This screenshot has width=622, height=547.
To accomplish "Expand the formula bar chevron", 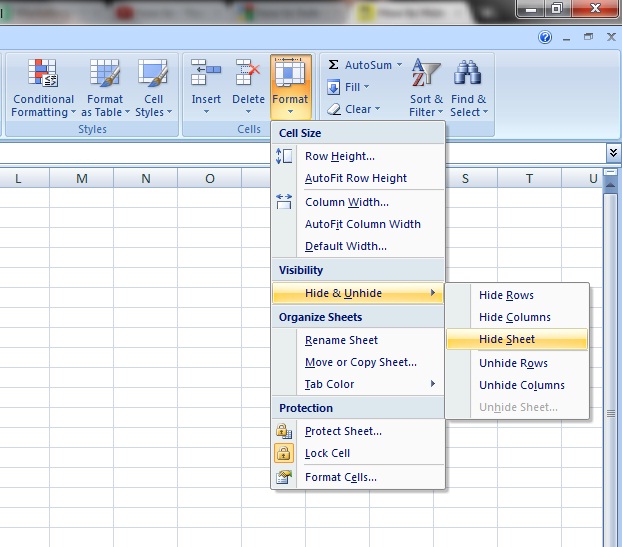I will 613,152.
